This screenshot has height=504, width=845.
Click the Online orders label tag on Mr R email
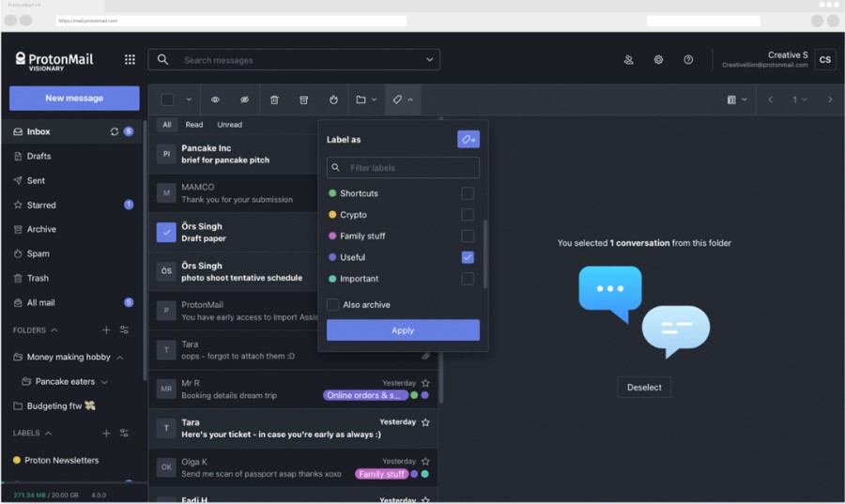365,395
